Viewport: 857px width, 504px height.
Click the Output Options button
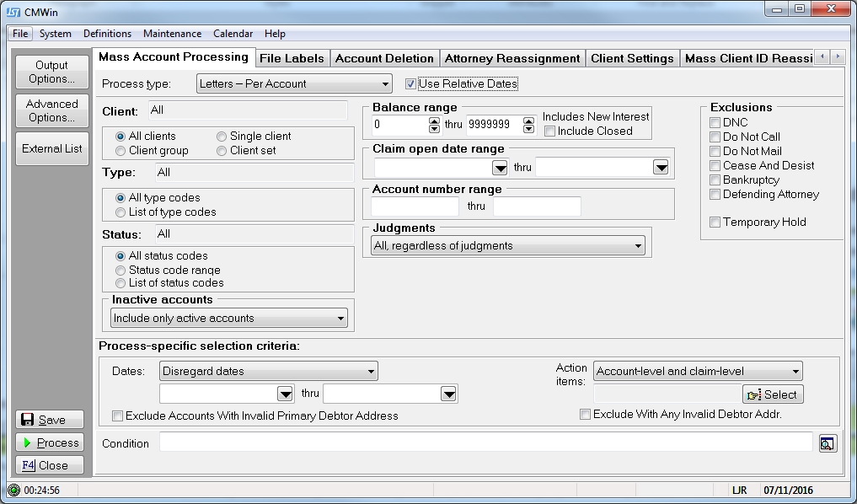[51, 72]
